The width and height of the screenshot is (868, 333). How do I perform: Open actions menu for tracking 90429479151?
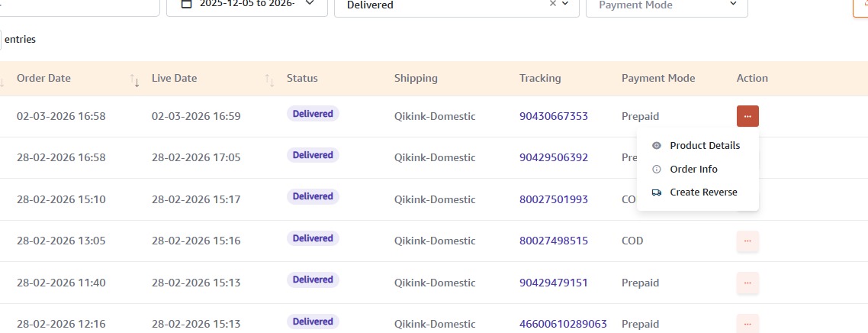point(747,283)
